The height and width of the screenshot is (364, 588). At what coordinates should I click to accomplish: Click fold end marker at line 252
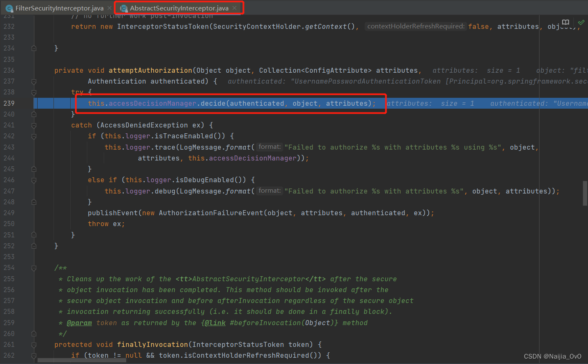pos(34,246)
